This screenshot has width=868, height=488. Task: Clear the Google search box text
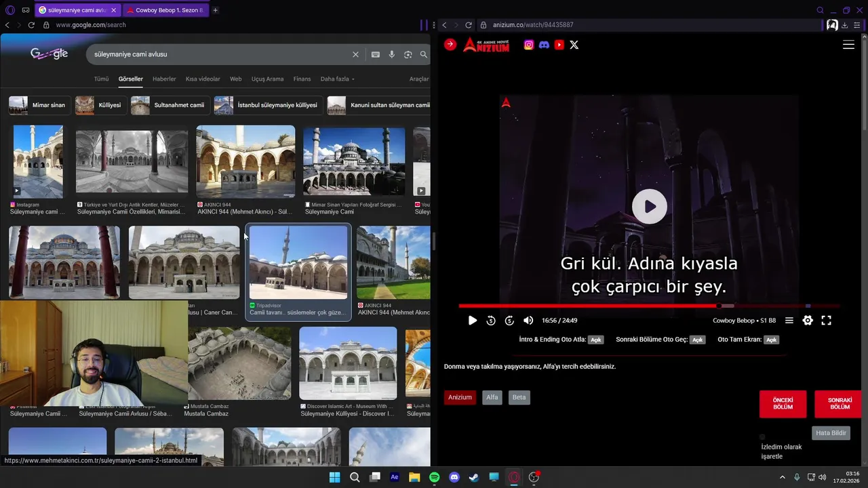tap(355, 54)
